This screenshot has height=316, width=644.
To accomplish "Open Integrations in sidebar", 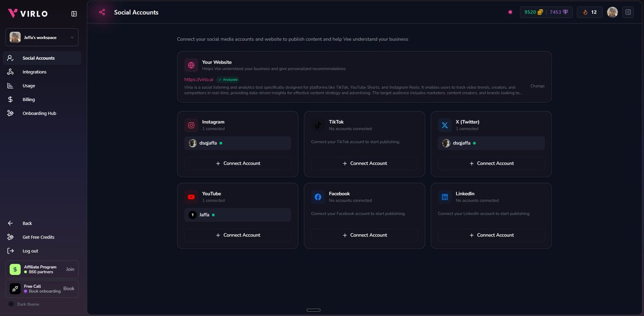I will tap(42, 72).
